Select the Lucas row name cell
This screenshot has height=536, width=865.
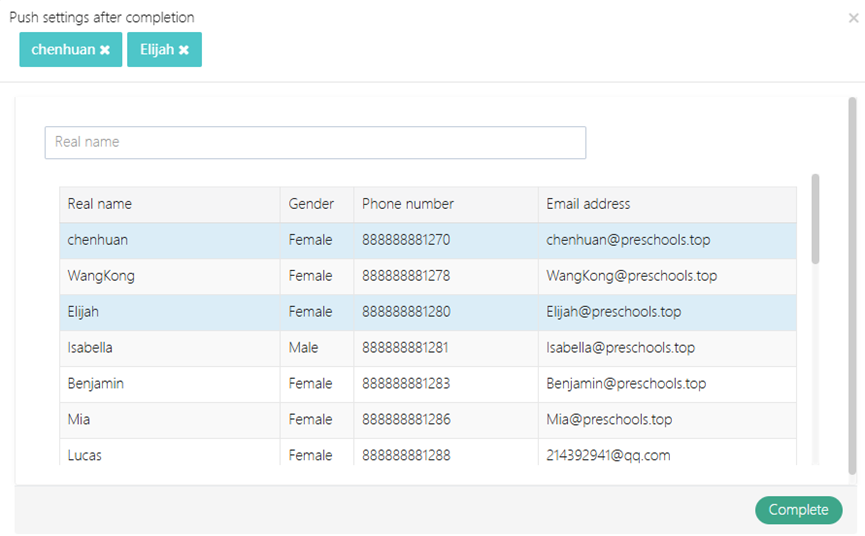click(x=170, y=452)
